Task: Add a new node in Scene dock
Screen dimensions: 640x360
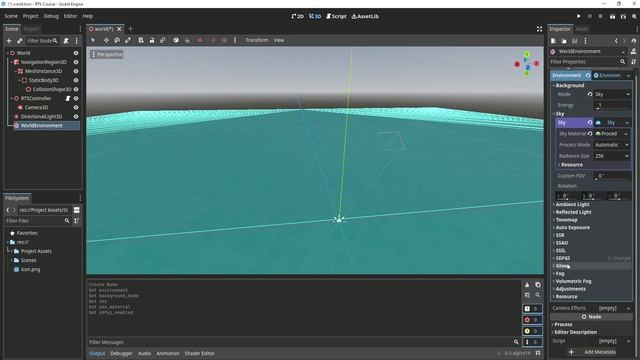Action: click(9, 41)
